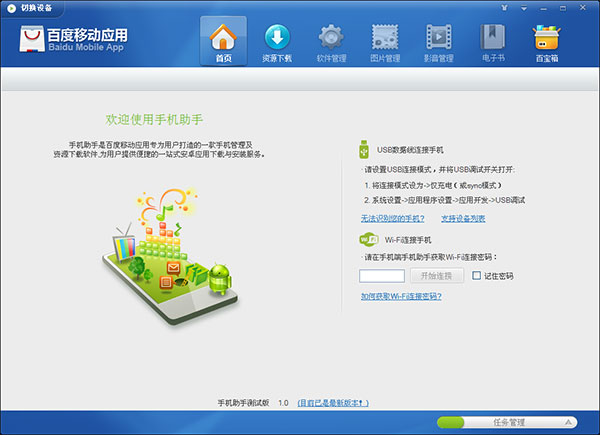Image resolution: width=600 pixels, height=435 pixels.
Task: Click the green task progress indicator
Action: tap(451, 422)
